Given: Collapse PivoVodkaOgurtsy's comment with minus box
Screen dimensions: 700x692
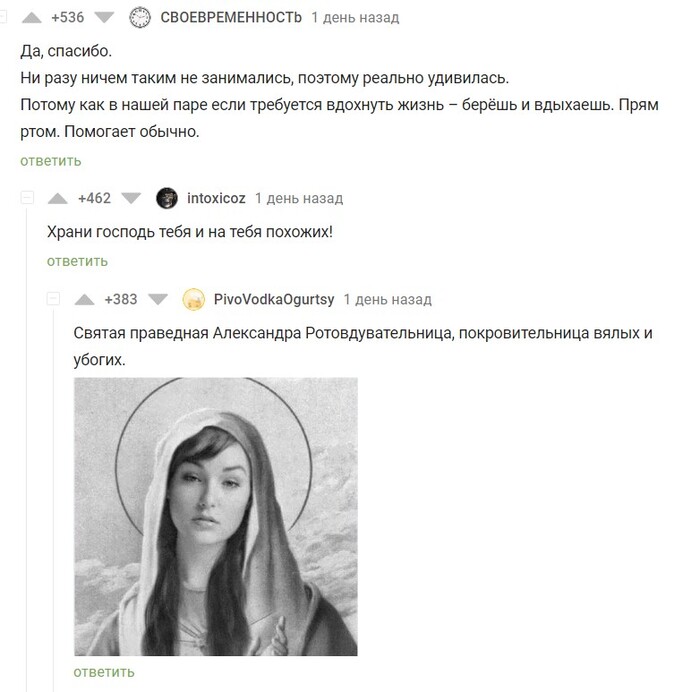Looking at the screenshot, I should click(54, 299).
